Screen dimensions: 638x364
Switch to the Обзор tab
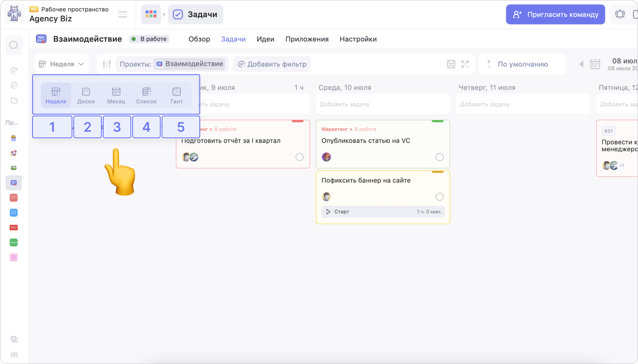point(199,39)
